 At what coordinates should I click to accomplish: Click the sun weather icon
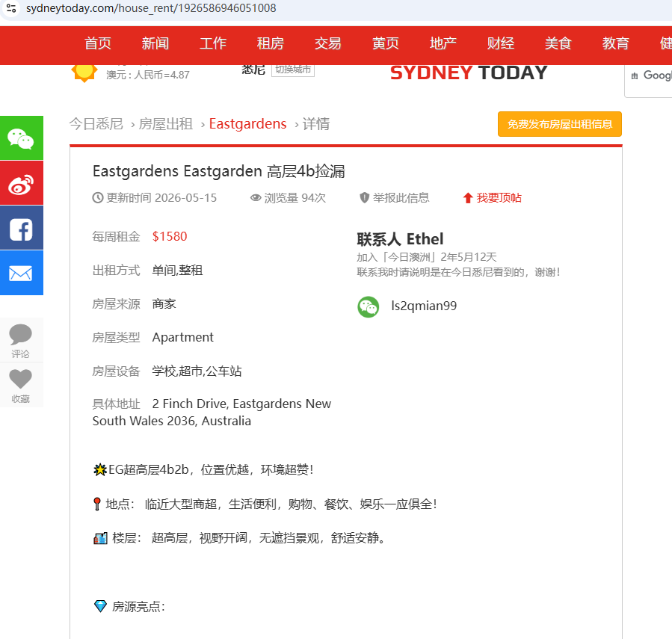84,72
